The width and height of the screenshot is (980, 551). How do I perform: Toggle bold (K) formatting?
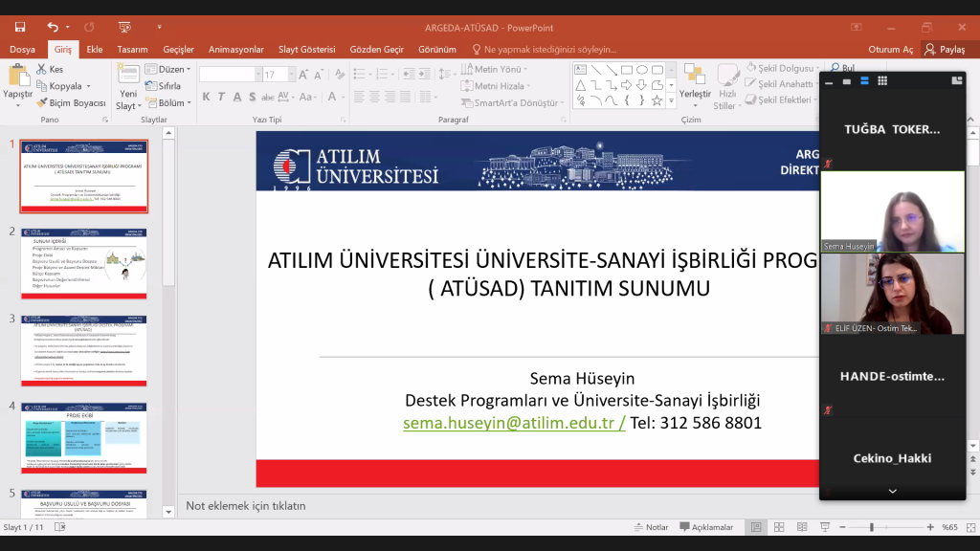tap(206, 97)
